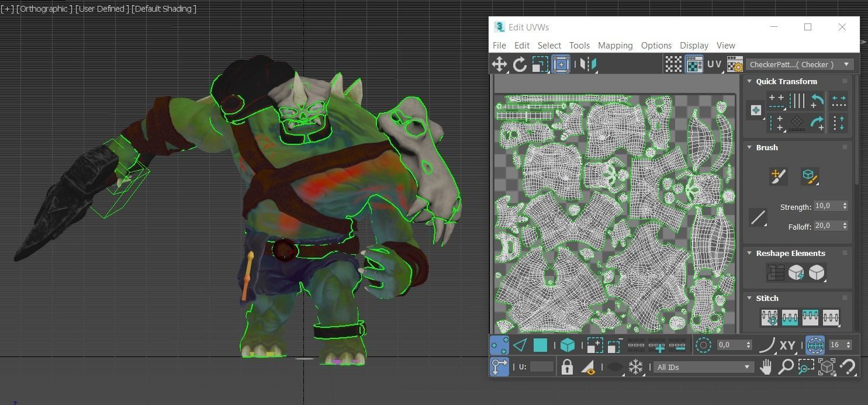Open the brush falloff type flyout

pos(758,218)
